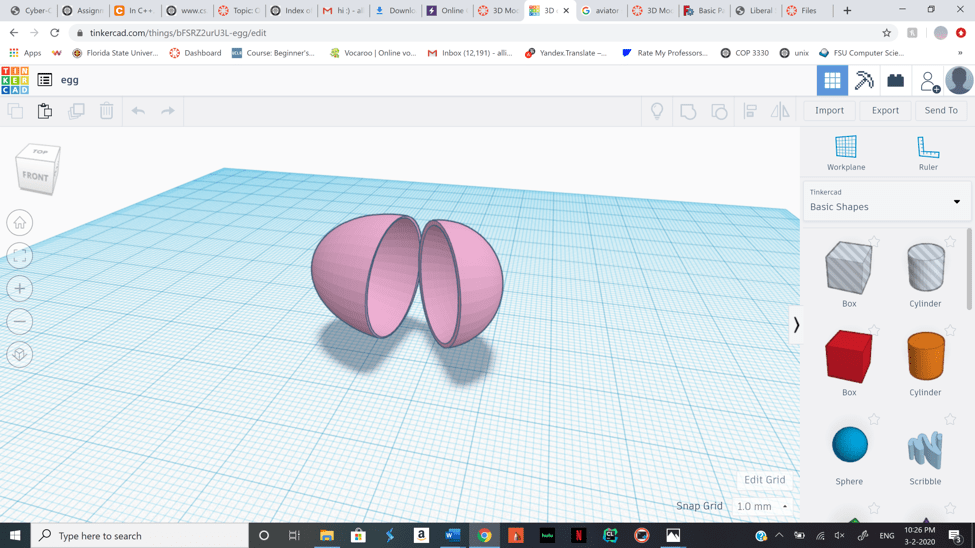Open the Blocks pickaxe mode icon
Viewport: 975px width, 548px height.
tap(864, 80)
